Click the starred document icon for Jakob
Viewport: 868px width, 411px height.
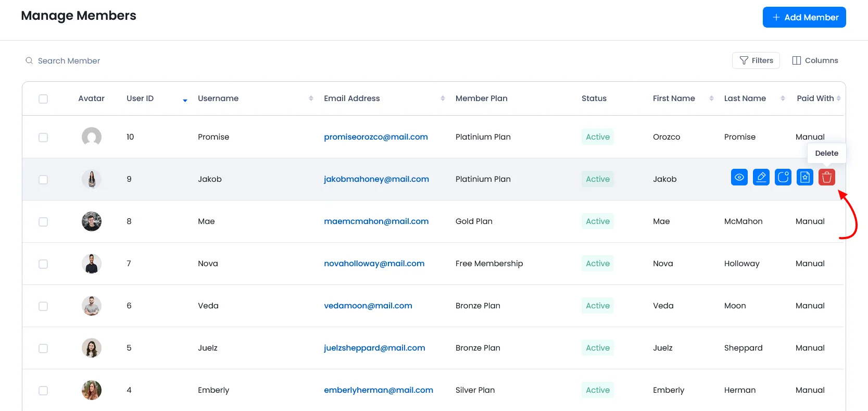click(804, 177)
